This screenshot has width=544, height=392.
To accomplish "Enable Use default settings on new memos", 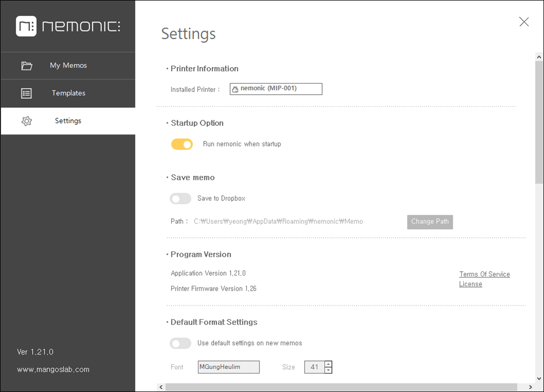I will tap(180, 343).
